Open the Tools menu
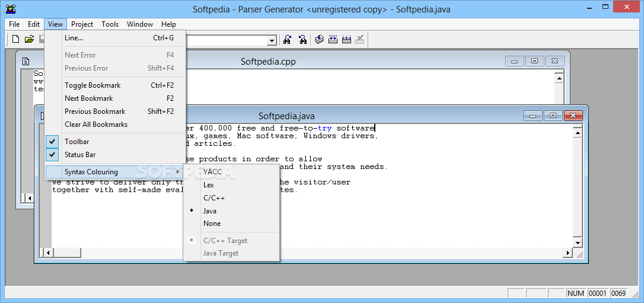 point(110,24)
